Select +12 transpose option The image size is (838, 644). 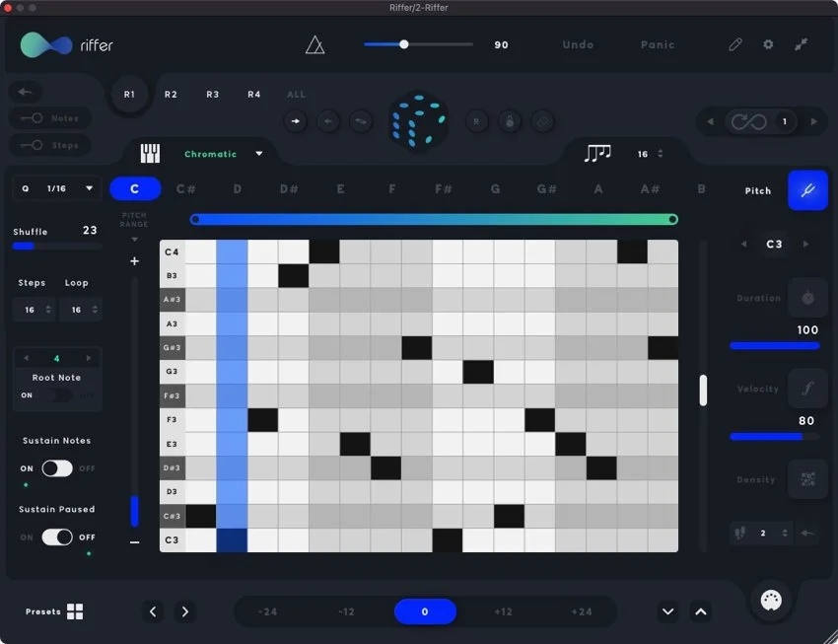(x=503, y=611)
